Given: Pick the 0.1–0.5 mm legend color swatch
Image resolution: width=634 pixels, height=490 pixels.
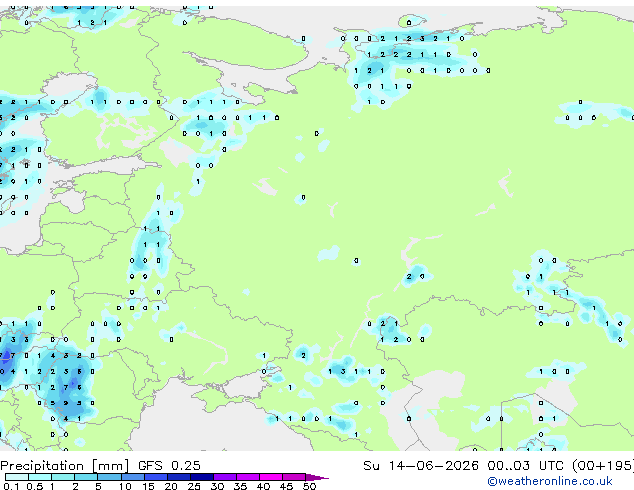Looking at the screenshot, I should (17, 477).
